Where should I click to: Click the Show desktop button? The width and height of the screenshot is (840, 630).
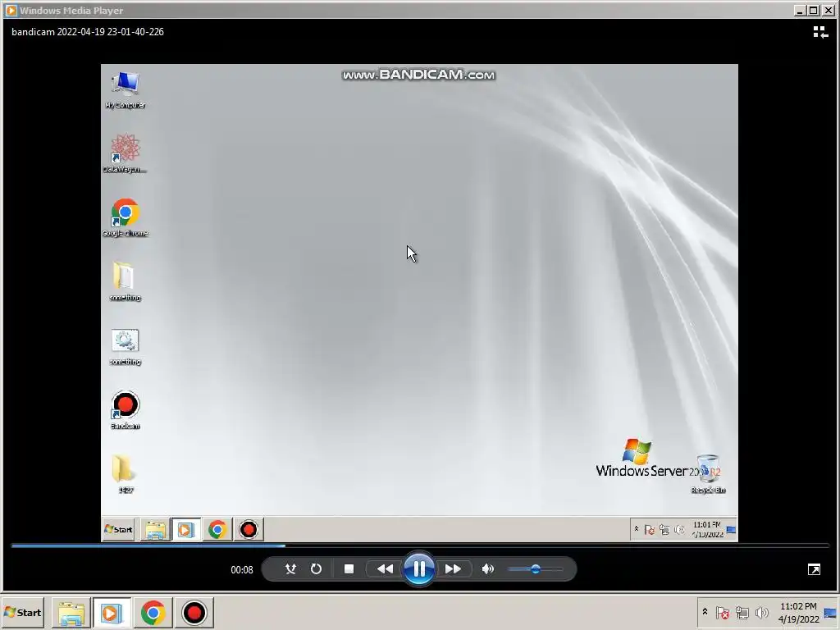click(830, 613)
